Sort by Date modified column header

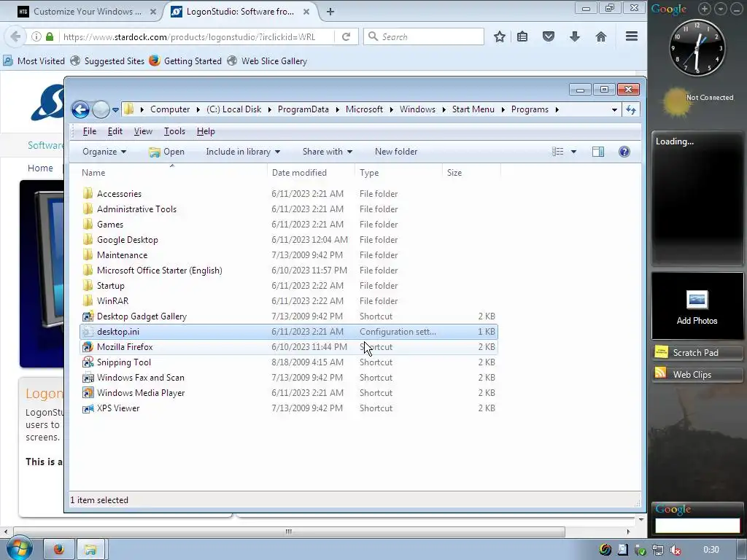[x=311, y=172]
